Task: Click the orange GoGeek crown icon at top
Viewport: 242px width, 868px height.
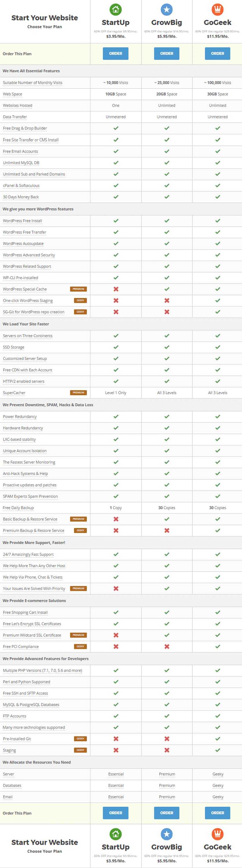Action: click(x=218, y=10)
